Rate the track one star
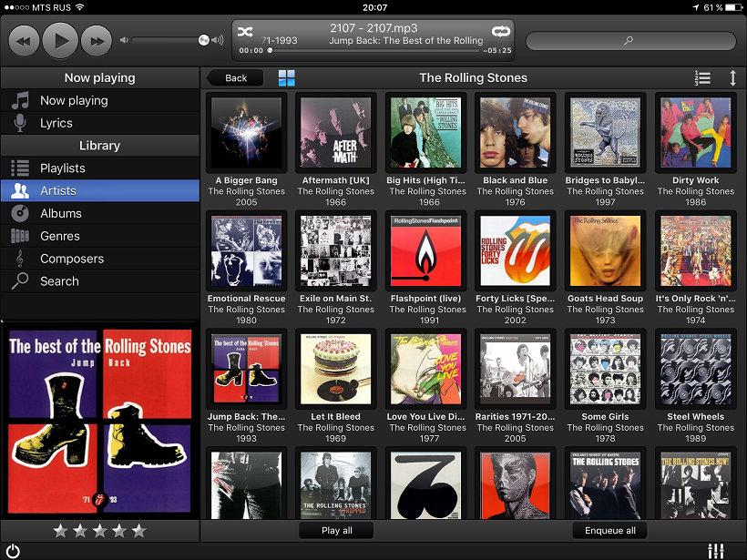Image resolution: width=747 pixels, height=560 pixels. 60,531
